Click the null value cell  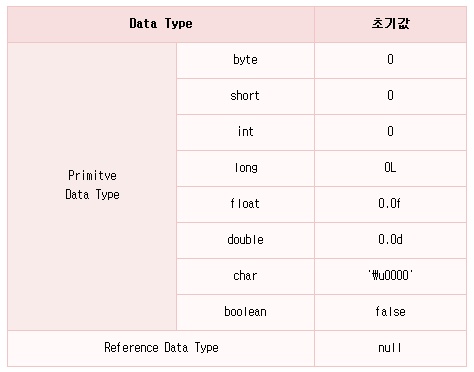390,349
